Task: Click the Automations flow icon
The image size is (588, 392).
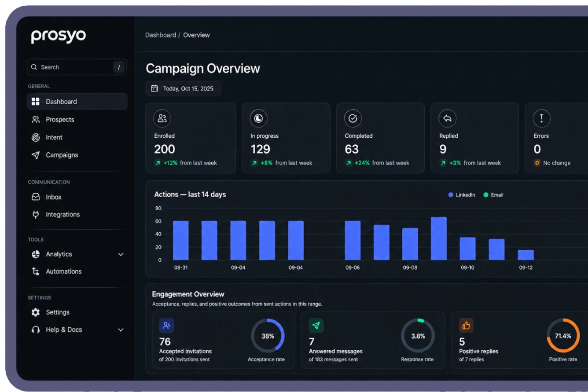Action: (36, 271)
